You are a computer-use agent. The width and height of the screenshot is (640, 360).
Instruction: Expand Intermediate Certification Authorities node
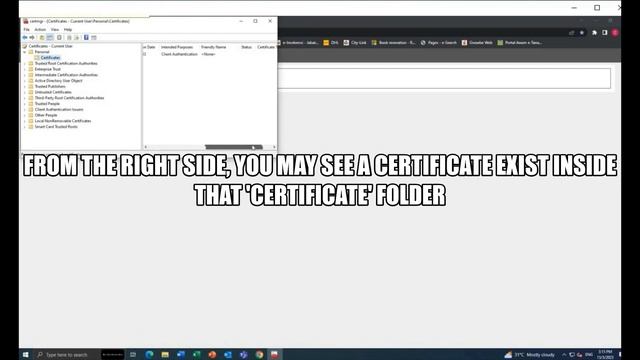point(25,75)
